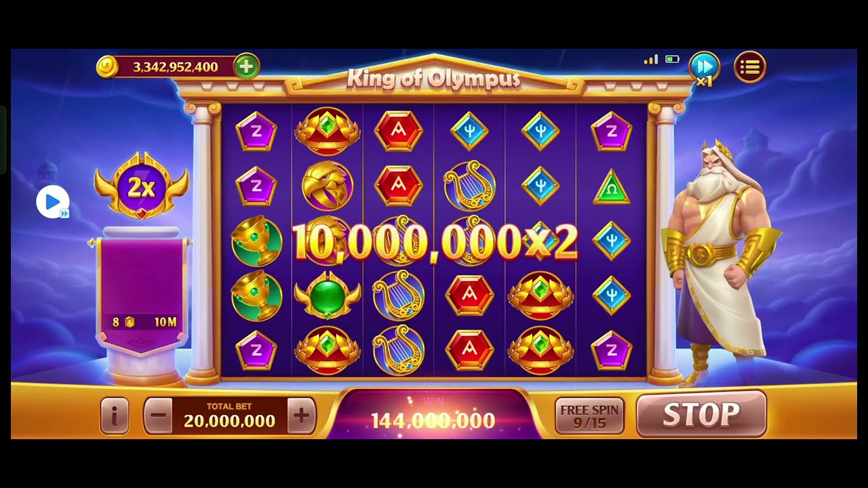
Task: Click the top-left purple Z pentagon symbol
Action: pyautogui.click(x=256, y=131)
